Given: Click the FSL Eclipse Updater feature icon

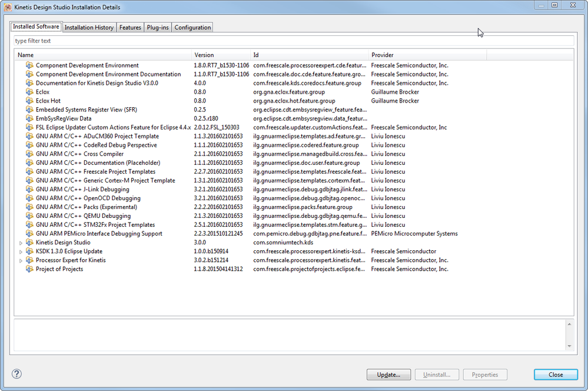Looking at the screenshot, I should [x=29, y=127].
